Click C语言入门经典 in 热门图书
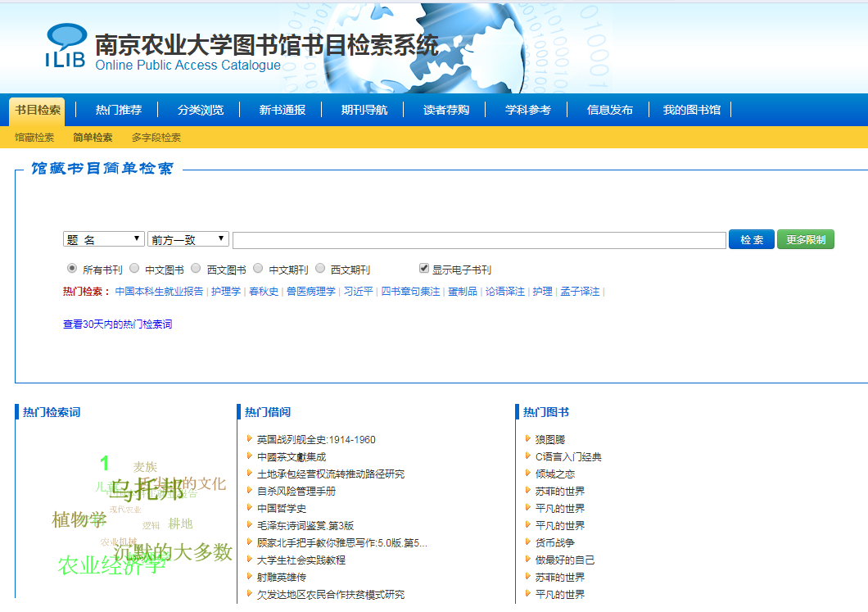868x612 pixels. [x=568, y=457]
